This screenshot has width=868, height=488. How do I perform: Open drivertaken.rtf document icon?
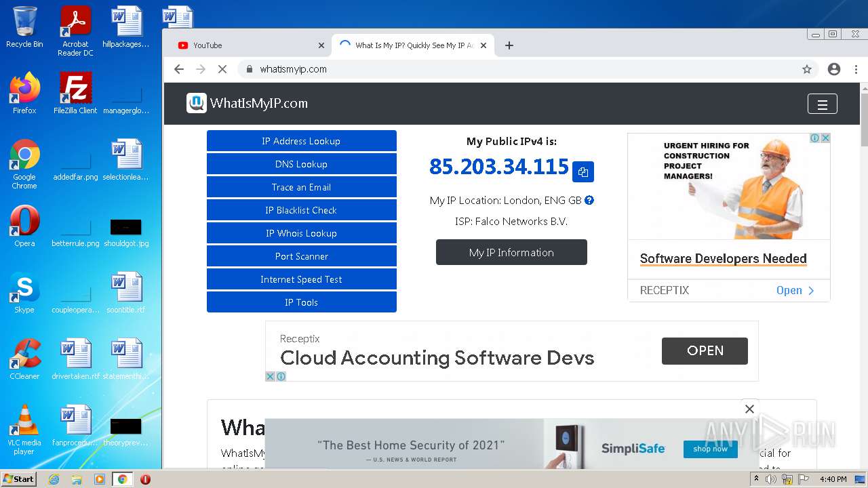(x=75, y=359)
